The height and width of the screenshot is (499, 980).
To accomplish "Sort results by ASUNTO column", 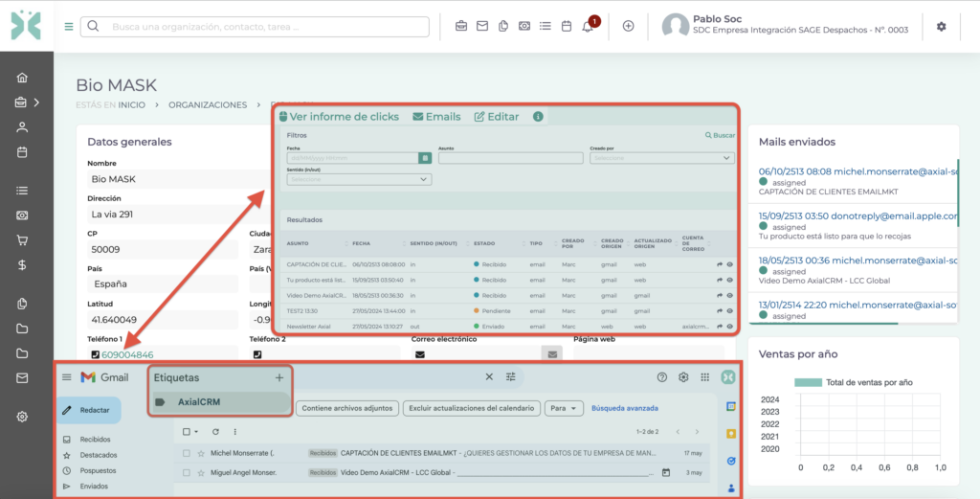I will (x=298, y=243).
